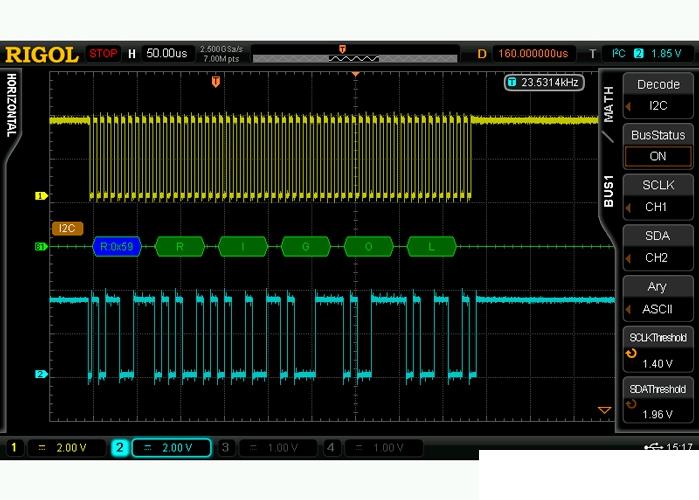Click the decoded R:0x59 address packet
The width and height of the screenshot is (699, 500).
(118, 246)
